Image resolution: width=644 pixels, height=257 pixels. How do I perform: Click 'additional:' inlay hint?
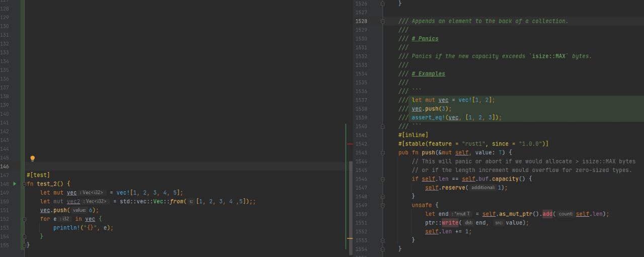coord(483,188)
